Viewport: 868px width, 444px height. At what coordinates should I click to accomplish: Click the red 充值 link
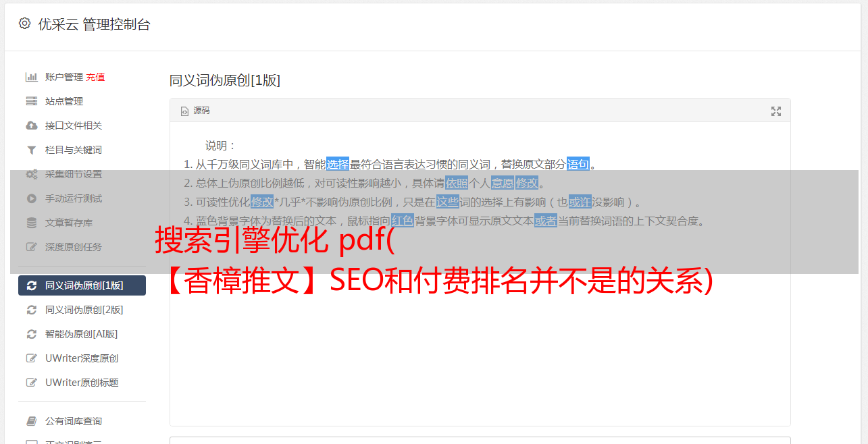coord(95,77)
